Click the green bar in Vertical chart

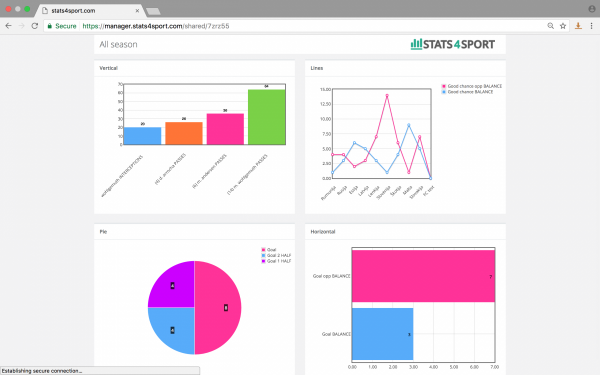[266, 117]
